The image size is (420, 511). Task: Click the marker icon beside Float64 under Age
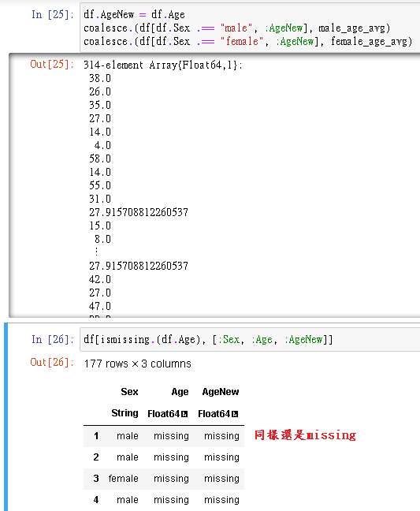click(x=184, y=414)
